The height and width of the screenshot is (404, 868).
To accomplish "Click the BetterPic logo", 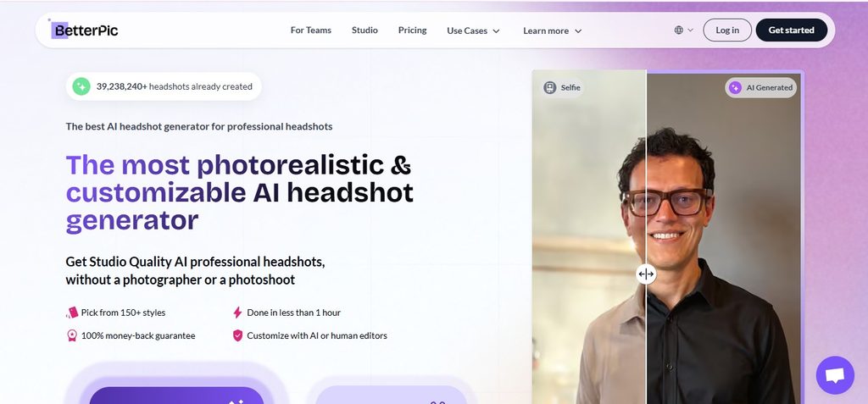I will 84,30.
